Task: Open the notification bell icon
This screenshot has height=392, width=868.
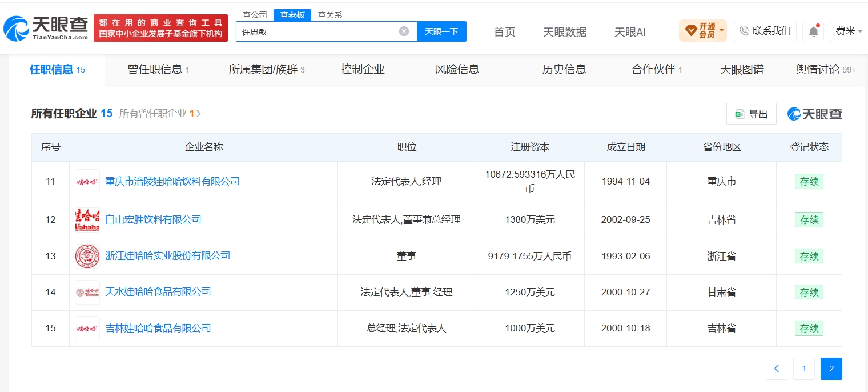Action: pos(813,31)
